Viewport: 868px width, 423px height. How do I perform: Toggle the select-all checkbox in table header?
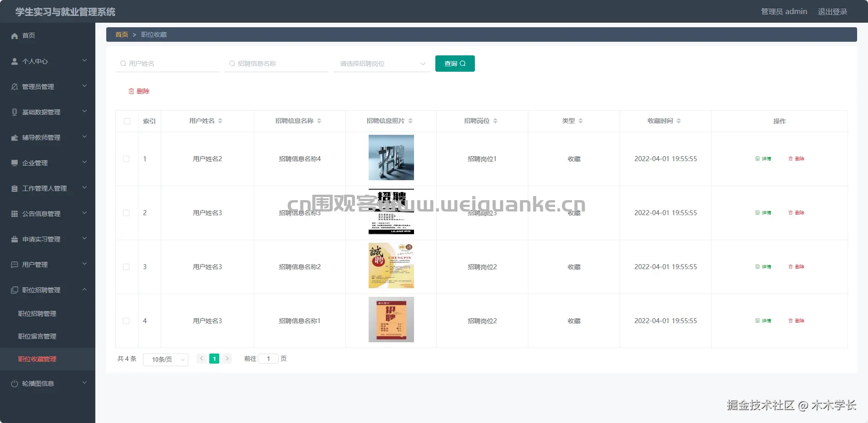(127, 121)
